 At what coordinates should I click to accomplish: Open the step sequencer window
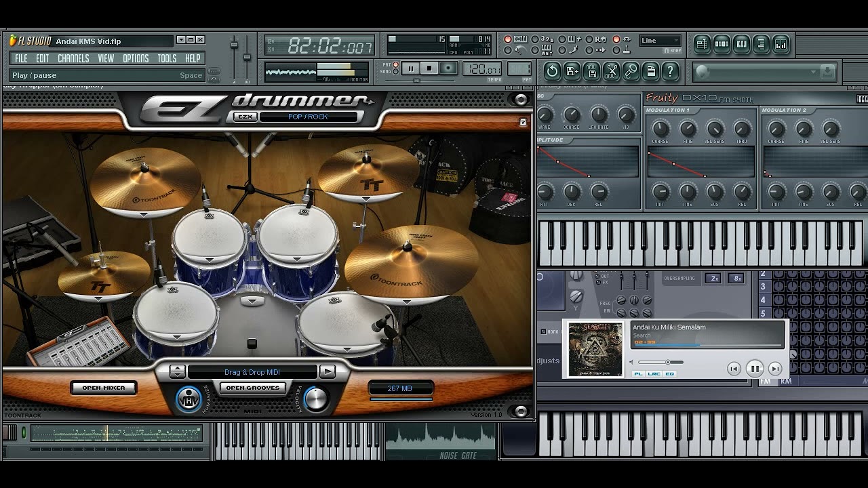[x=722, y=44]
